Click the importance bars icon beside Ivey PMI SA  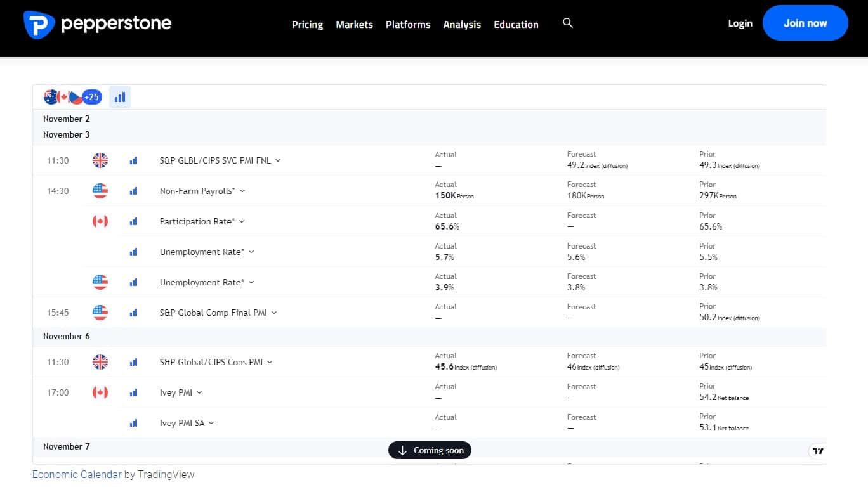(x=133, y=423)
